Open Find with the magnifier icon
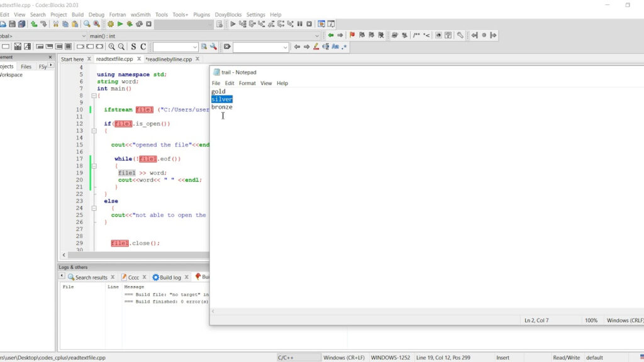644x362 pixels. tap(87, 25)
